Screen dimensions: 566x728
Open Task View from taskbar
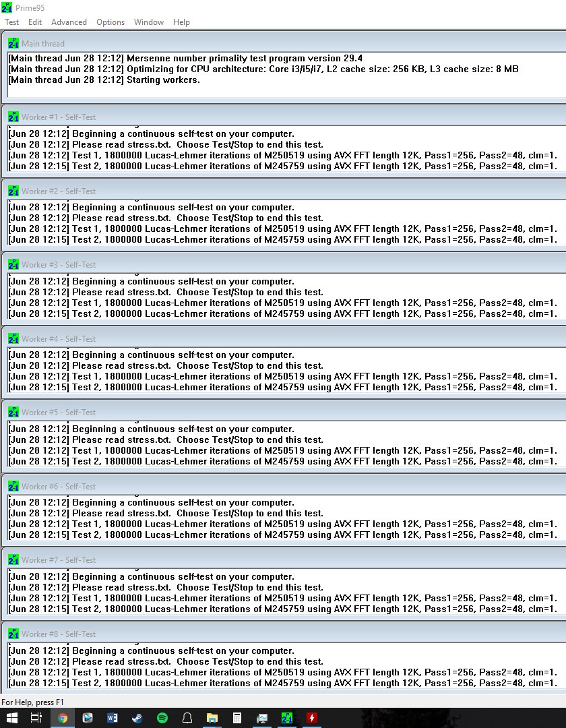point(36,718)
